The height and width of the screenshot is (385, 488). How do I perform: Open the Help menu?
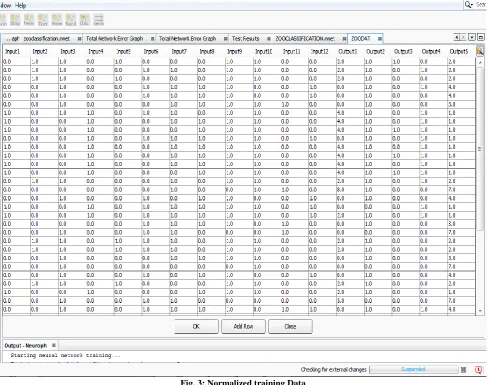coord(20,5)
